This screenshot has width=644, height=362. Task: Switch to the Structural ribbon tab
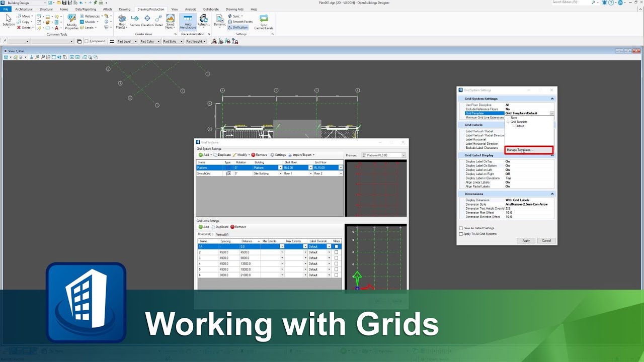click(x=46, y=9)
